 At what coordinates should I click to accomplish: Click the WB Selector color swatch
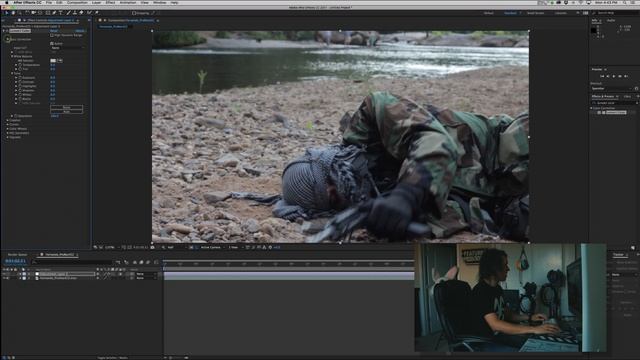click(x=53, y=60)
